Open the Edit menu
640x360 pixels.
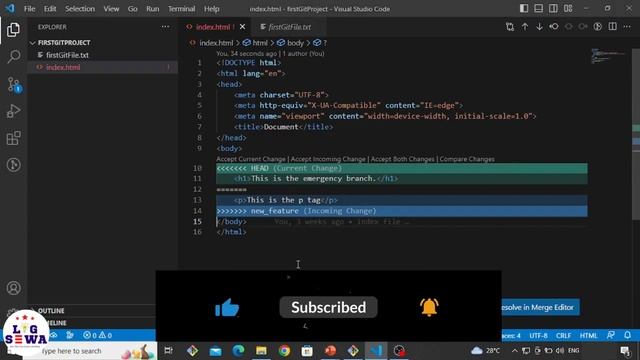[50, 9]
